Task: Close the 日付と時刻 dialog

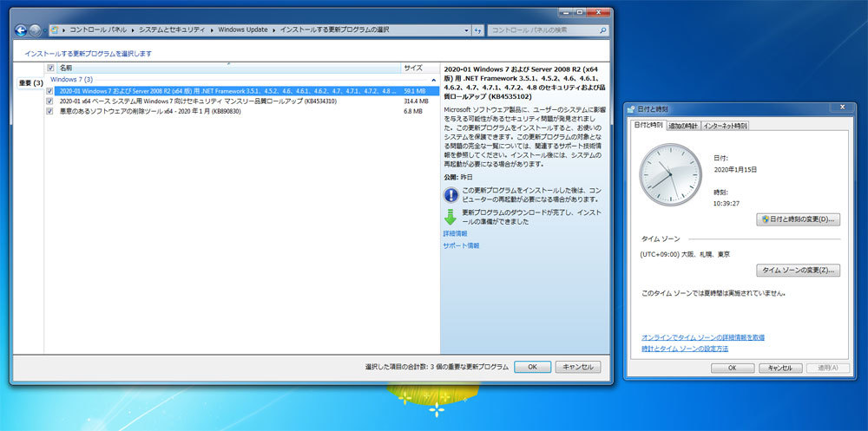Action: 842,107
